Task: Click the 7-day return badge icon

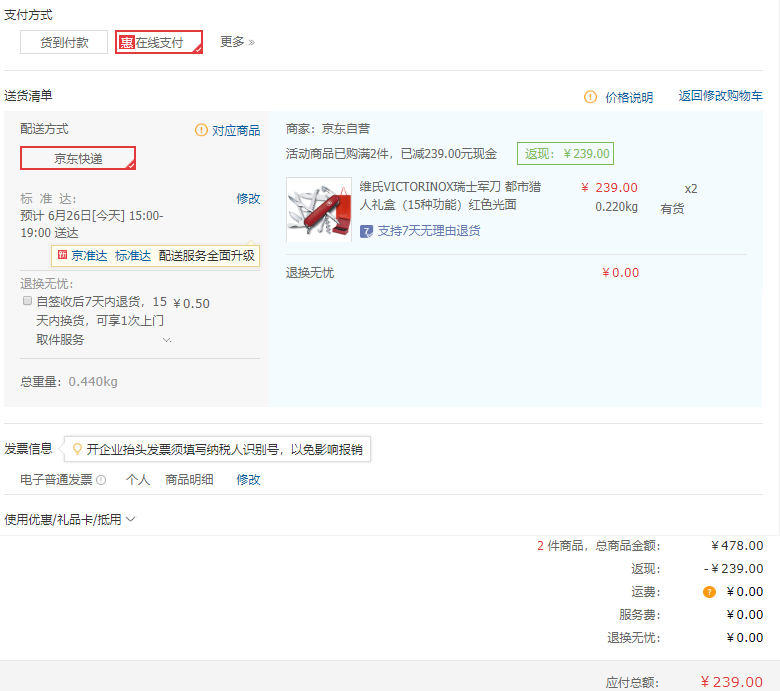Action: pos(366,231)
